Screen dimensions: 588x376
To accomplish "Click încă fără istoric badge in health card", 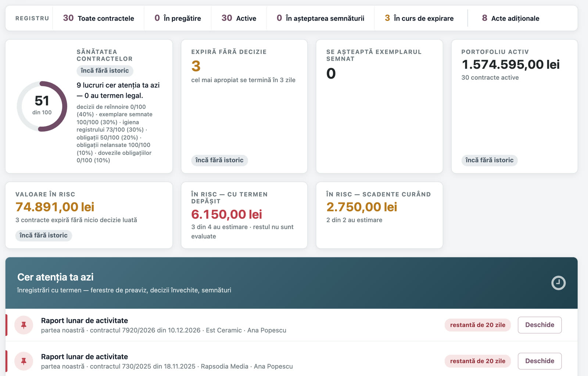I will coord(105,71).
